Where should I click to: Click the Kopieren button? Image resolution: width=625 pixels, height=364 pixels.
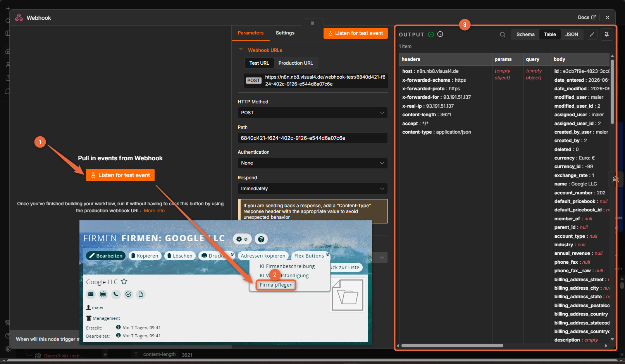[x=145, y=256]
